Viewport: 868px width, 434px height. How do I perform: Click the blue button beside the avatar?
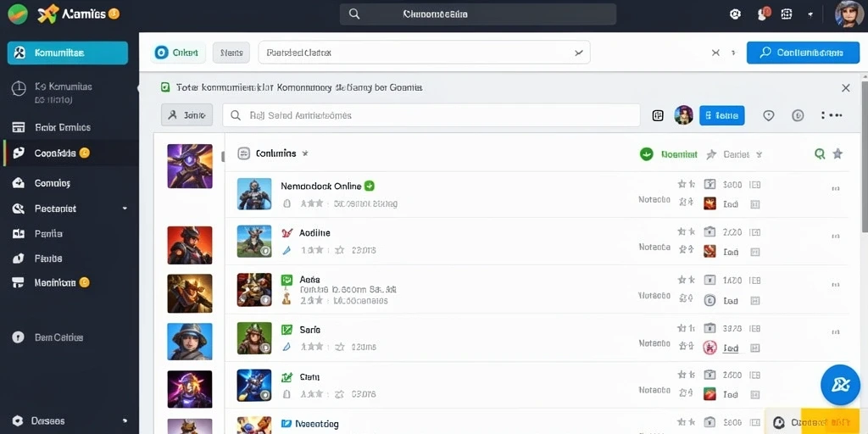pos(722,115)
